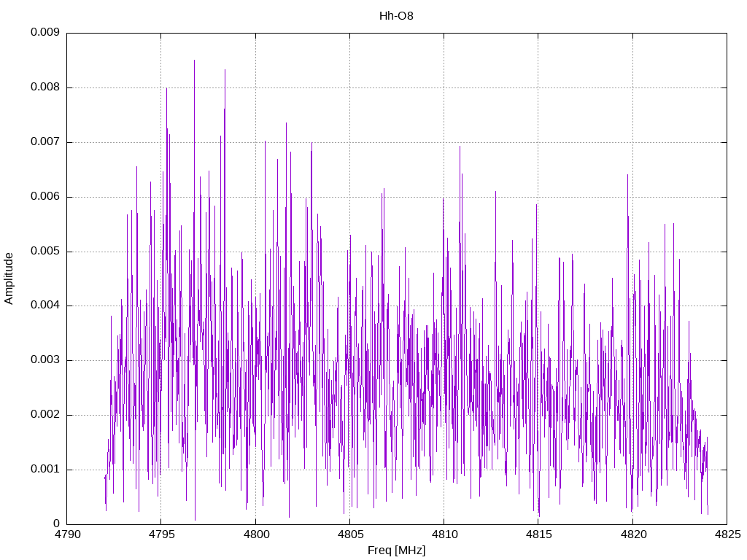Click y-axis tick label 0.001
This screenshot has height=560, width=747.
45,469
